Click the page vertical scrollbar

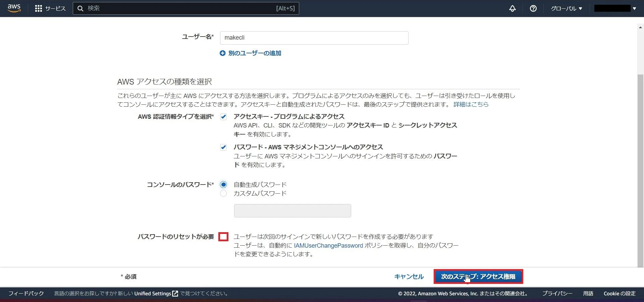pos(640,170)
